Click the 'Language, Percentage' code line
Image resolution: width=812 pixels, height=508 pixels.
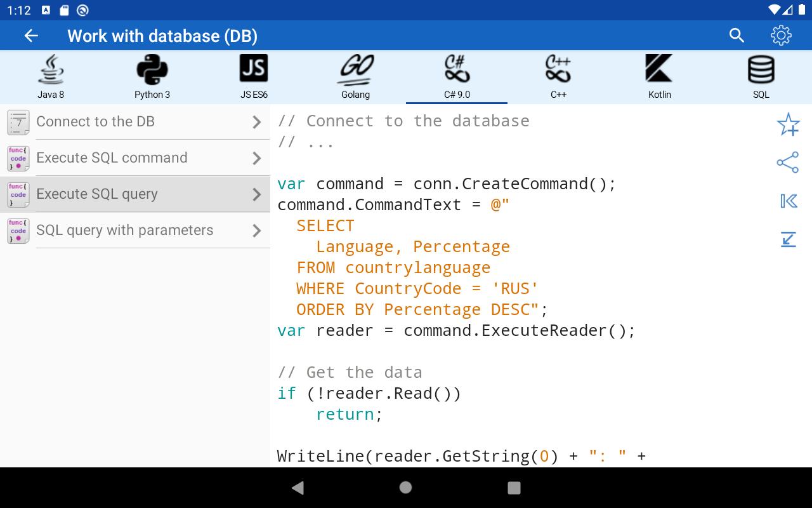click(413, 246)
